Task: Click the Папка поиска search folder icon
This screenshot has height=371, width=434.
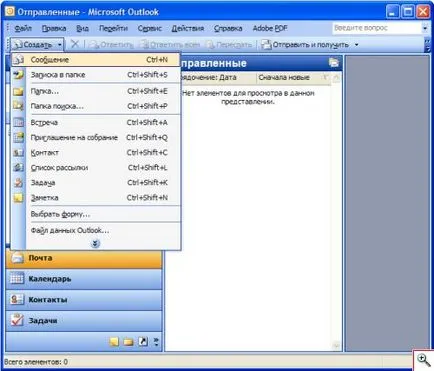Action: coord(18,106)
